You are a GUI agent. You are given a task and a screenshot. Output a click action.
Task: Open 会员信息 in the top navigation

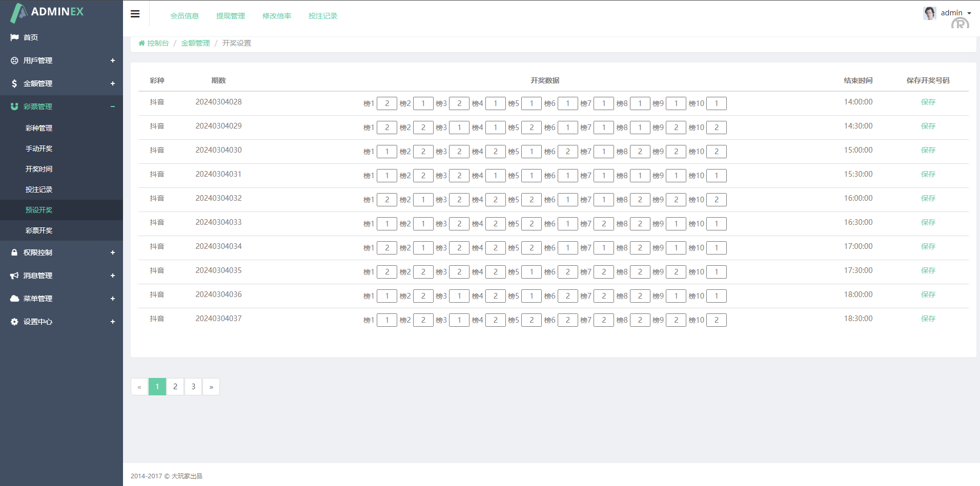point(185,16)
